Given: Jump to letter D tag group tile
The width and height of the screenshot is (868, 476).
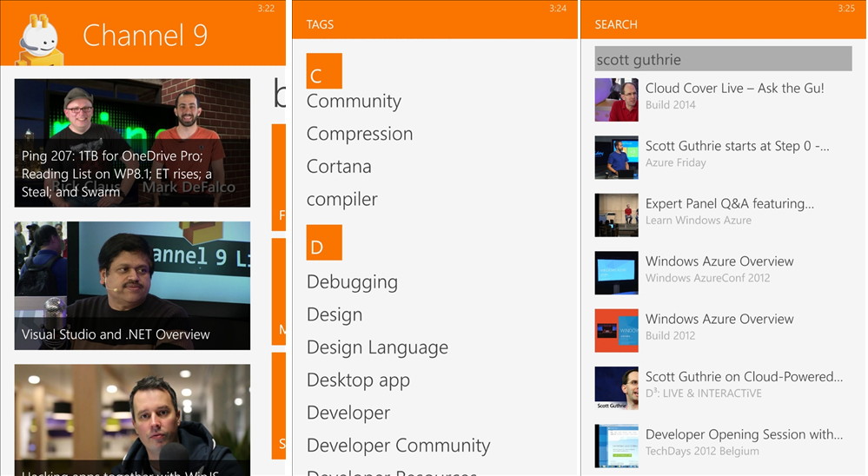Looking at the screenshot, I should pyautogui.click(x=324, y=242).
